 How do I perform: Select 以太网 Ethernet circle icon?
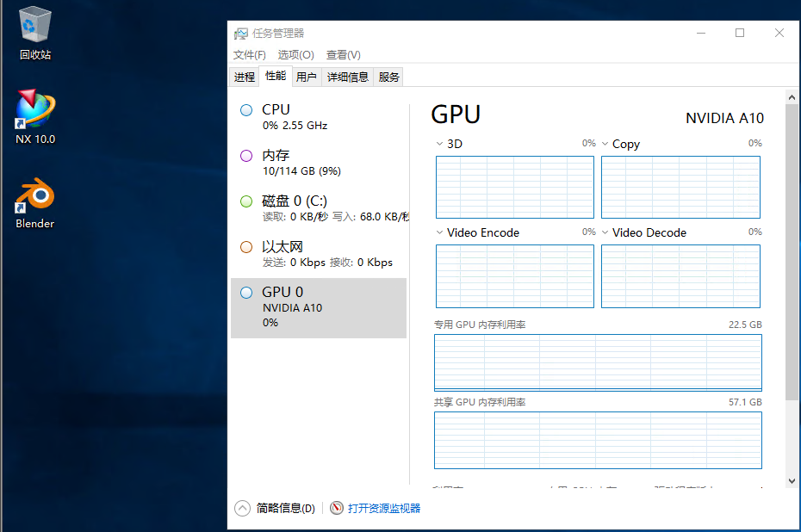point(246,247)
